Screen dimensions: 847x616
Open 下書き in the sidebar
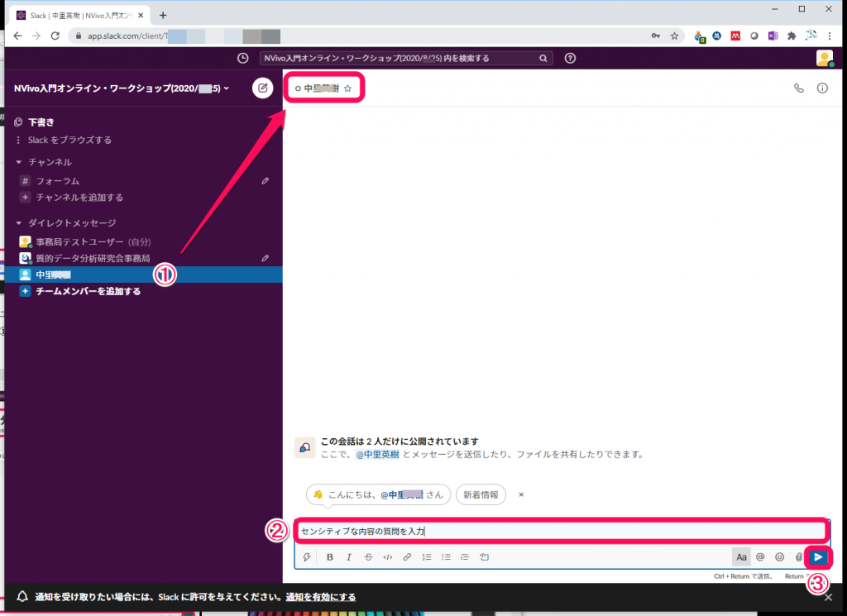(x=41, y=122)
